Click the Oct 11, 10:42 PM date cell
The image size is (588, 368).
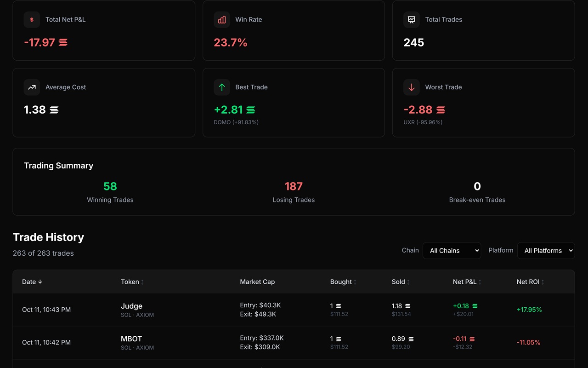coord(46,343)
